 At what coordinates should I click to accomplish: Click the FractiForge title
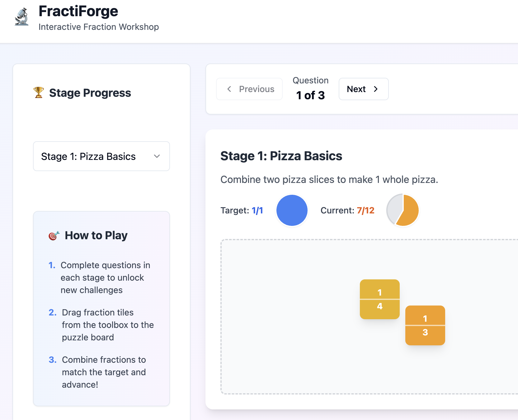point(78,12)
